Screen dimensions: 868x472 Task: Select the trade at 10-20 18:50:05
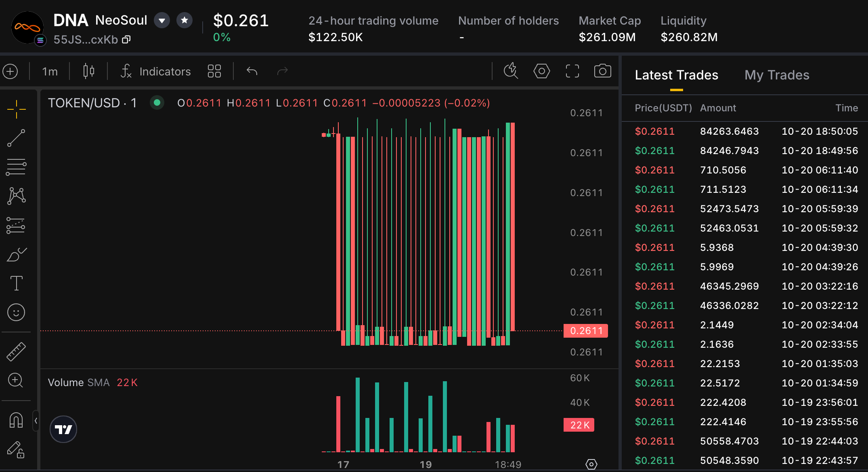(746, 131)
